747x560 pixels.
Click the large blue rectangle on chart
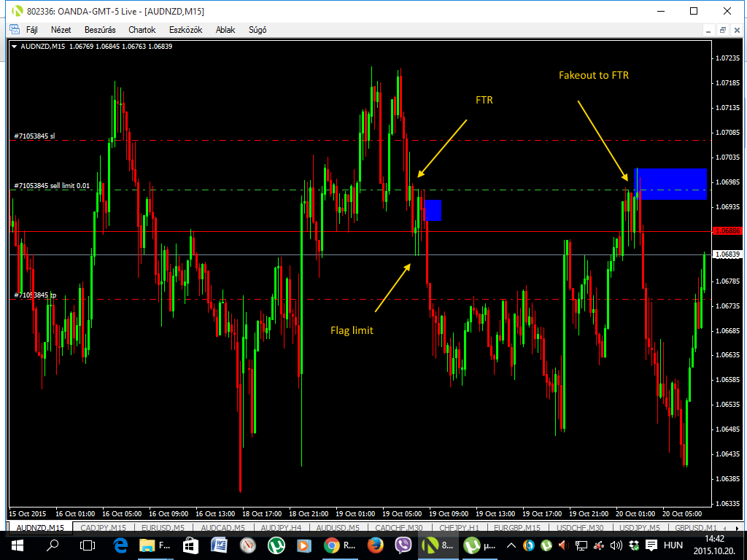[671, 183]
